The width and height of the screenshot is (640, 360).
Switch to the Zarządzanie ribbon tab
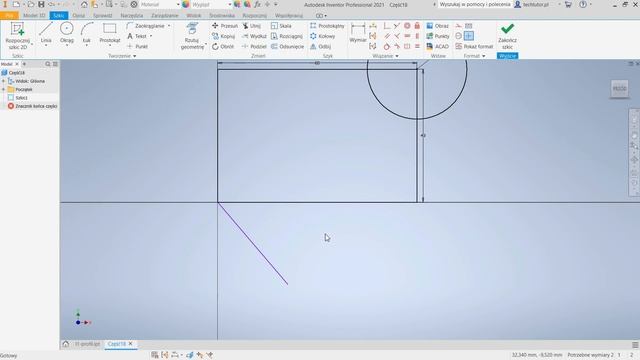coord(164,16)
